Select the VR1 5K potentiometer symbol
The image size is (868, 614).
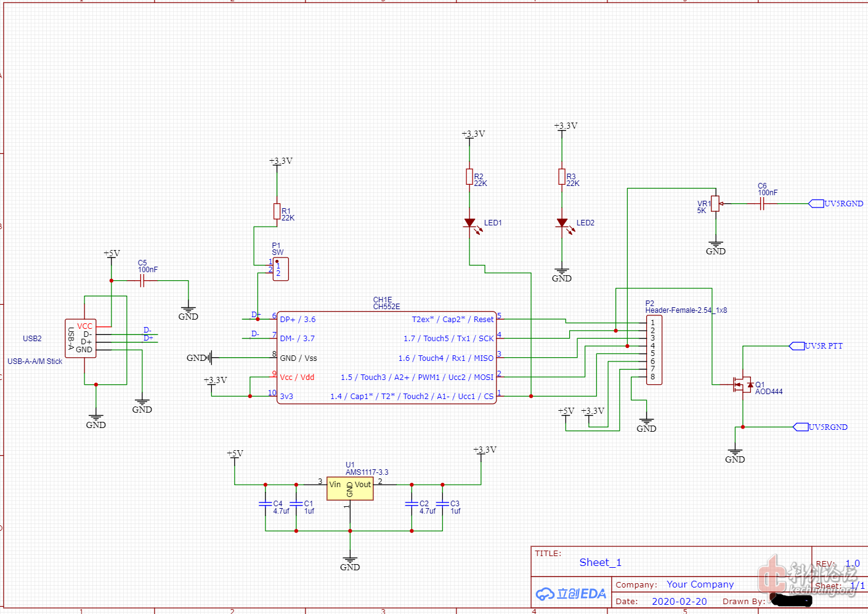(x=715, y=204)
